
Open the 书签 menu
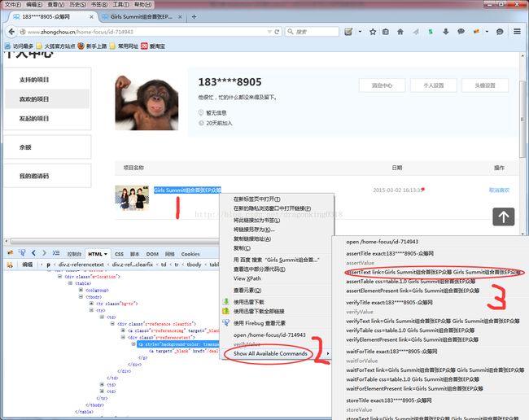[x=99, y=5]
